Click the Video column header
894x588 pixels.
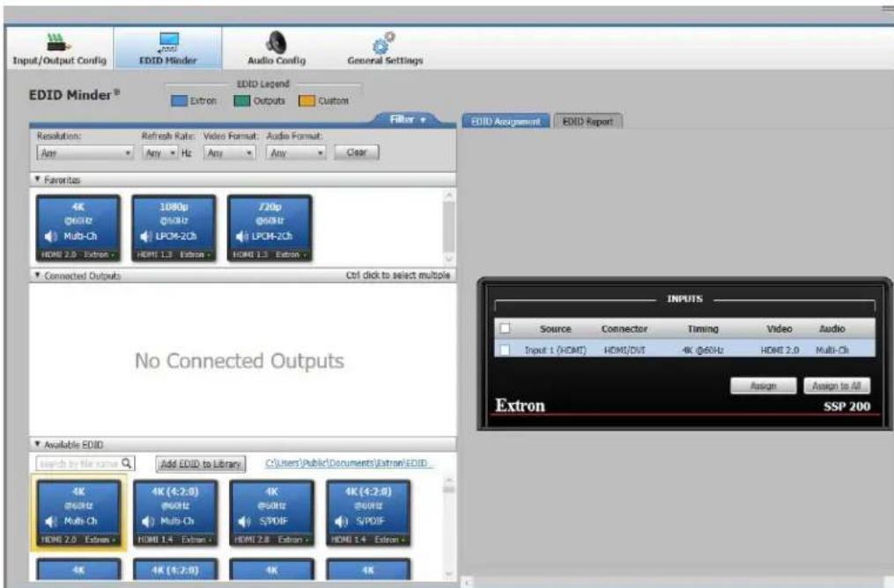[x=779, y=328]
